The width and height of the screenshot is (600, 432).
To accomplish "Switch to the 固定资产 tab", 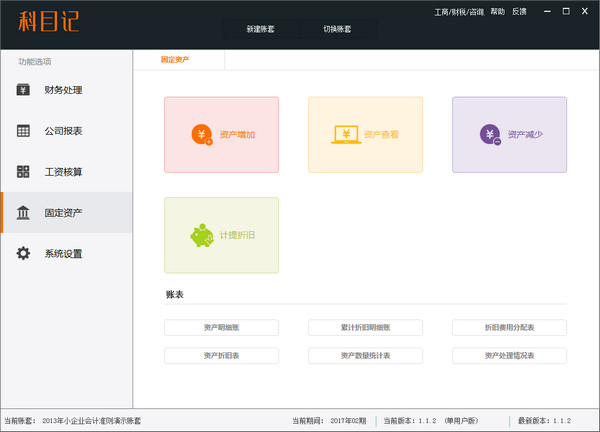I will [x=175, y=60].
